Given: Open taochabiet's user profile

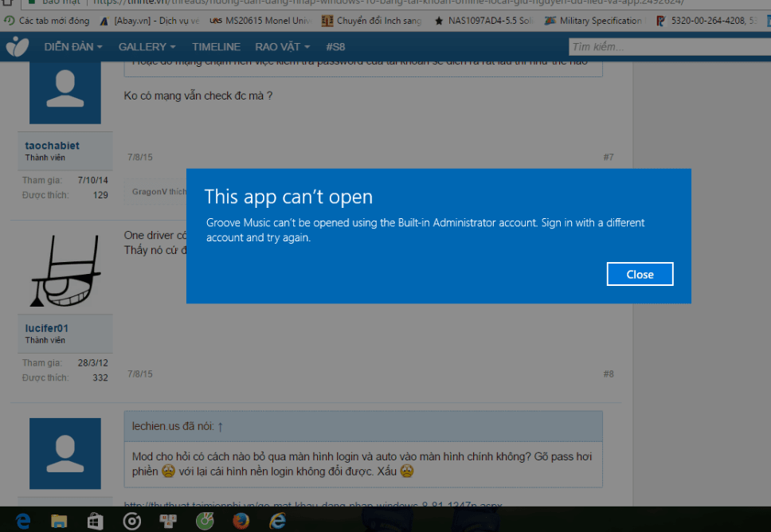Looking at the screenshot, I should 52,146.
